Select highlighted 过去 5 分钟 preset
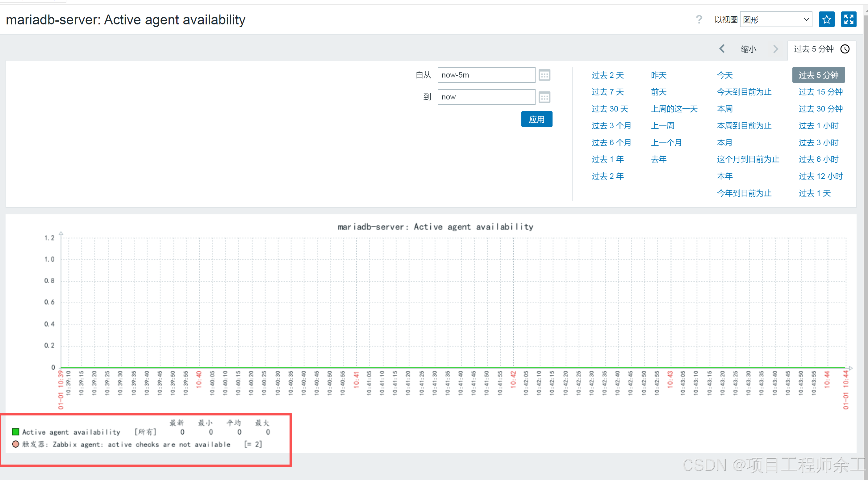 tap(818, 75)
